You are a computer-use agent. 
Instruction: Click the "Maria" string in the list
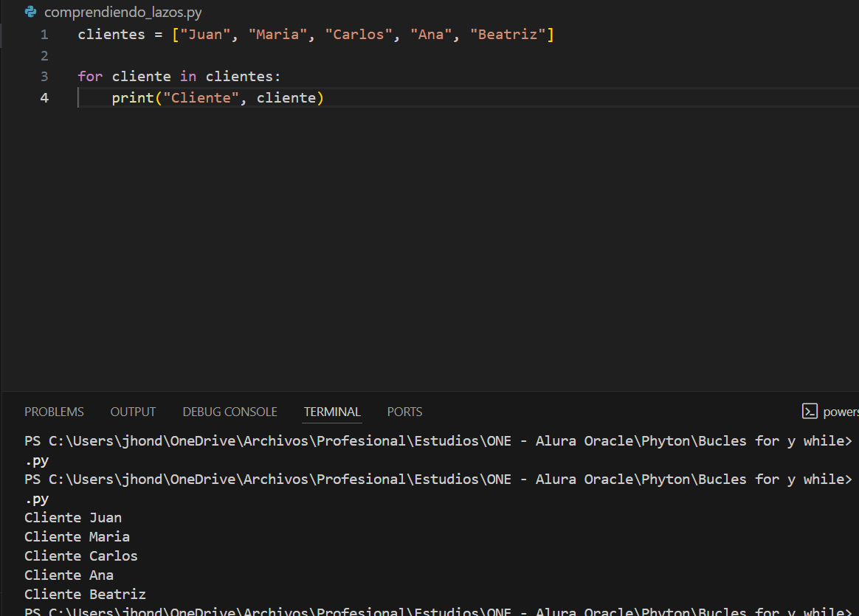click(x=277, y=35)
